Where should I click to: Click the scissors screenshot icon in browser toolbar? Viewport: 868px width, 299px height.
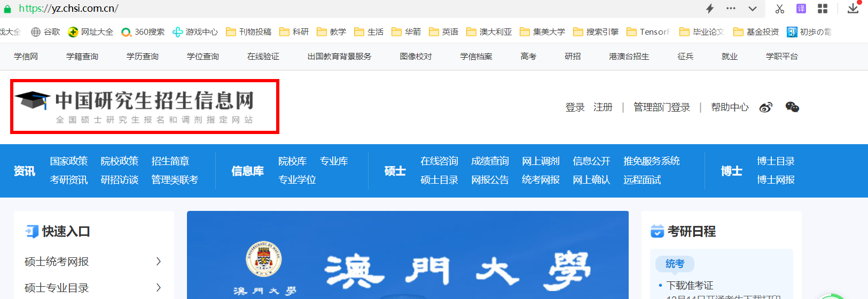(779, 9)
